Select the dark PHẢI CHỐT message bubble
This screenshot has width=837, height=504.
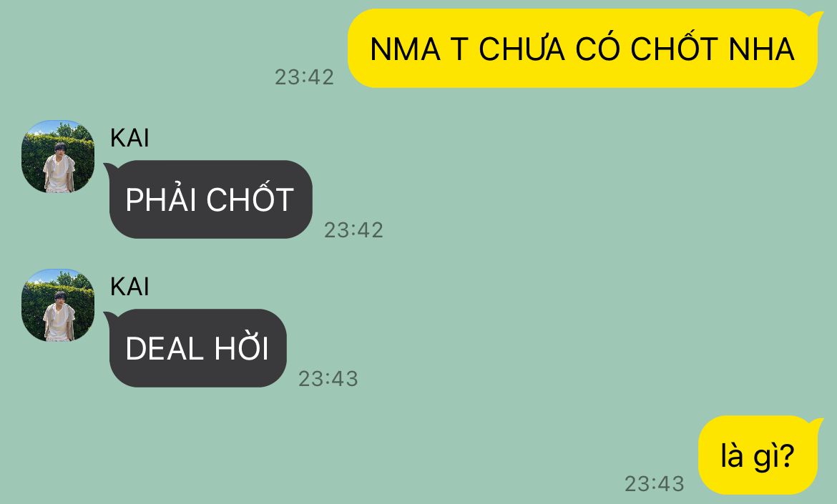click(210, 199)
